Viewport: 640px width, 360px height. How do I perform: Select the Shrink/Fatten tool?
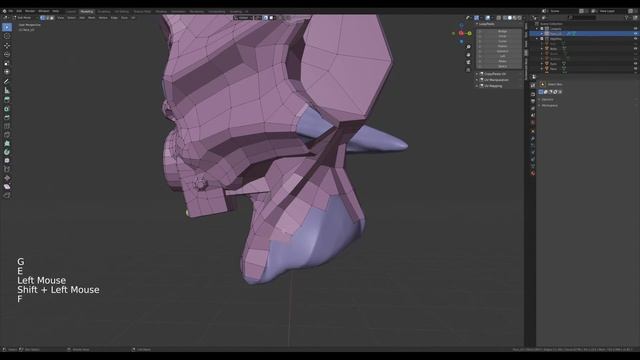(x=7, y=178)
